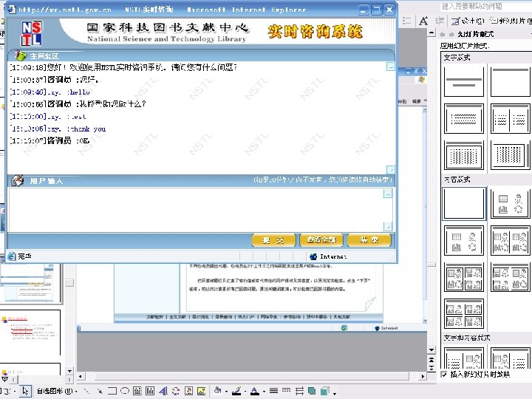This screenshot has width=532, height=399.
Task: Select the Line drawing tool
Action: (x=87, y=391)
